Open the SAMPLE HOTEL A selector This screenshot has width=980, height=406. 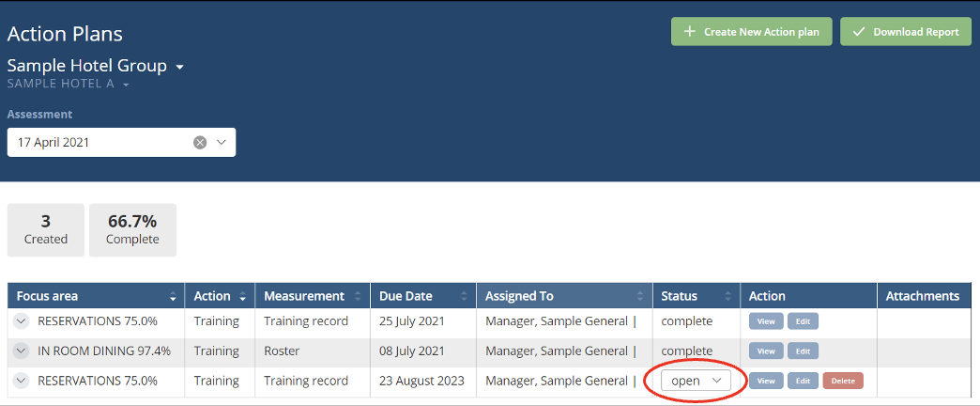tap(125, 86)
